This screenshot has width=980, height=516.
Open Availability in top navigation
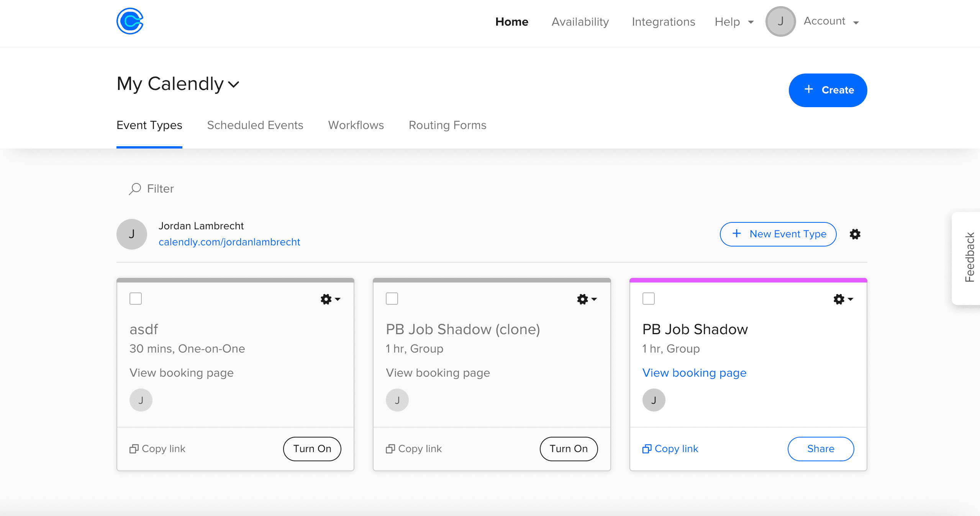click(x=580, y=22)
